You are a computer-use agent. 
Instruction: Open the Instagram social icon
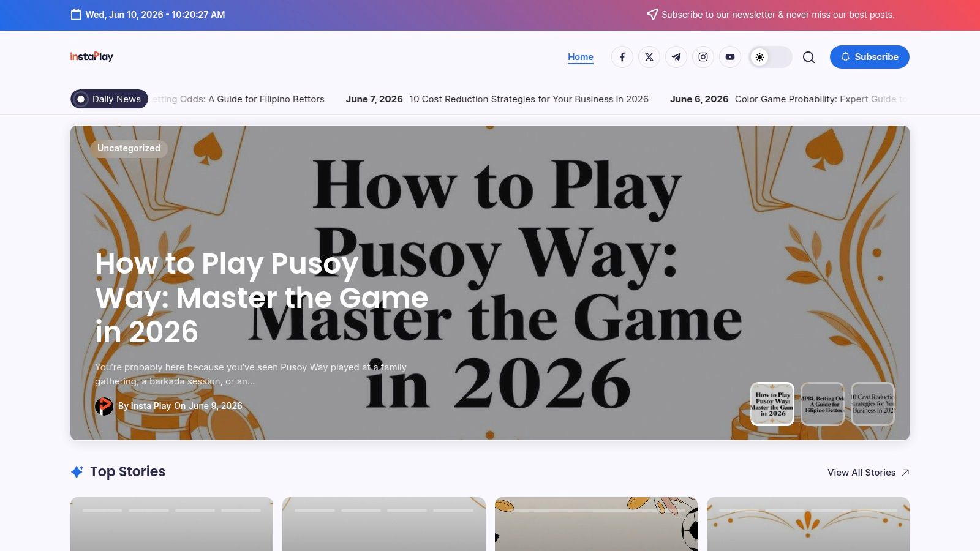click(x=703, y=57)
